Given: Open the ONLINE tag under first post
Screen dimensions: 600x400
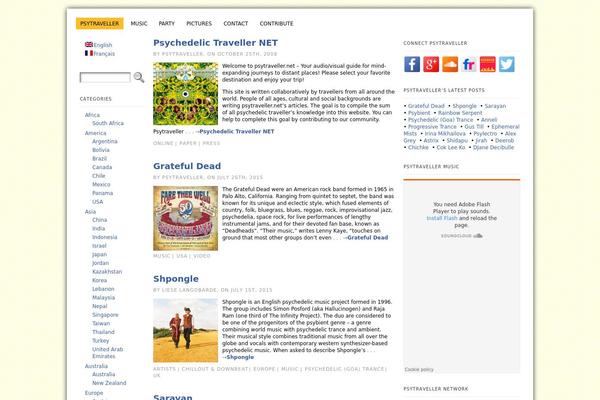Looking at the screenshot, I should coord(163,143).
